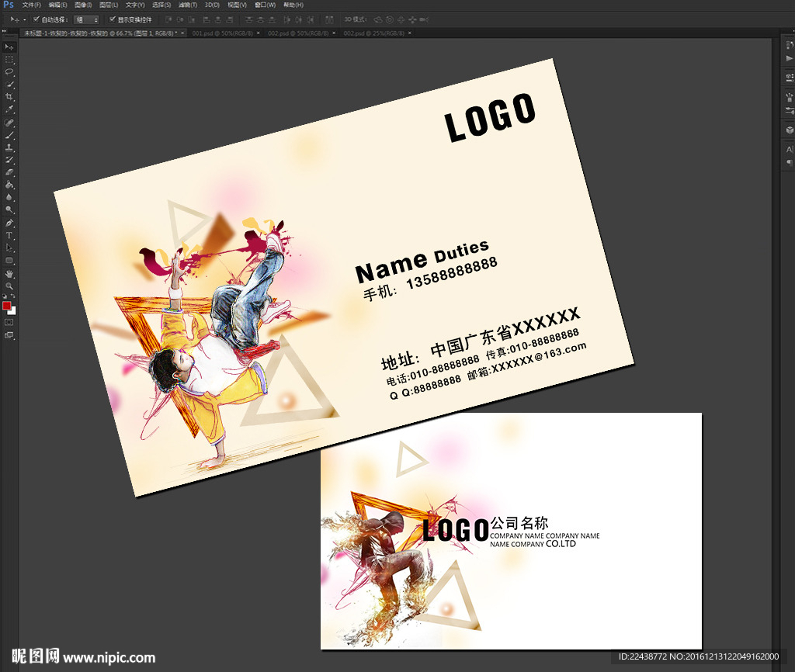
Task: Open the 图层(L) menu
Action: (x=109, y=5)
